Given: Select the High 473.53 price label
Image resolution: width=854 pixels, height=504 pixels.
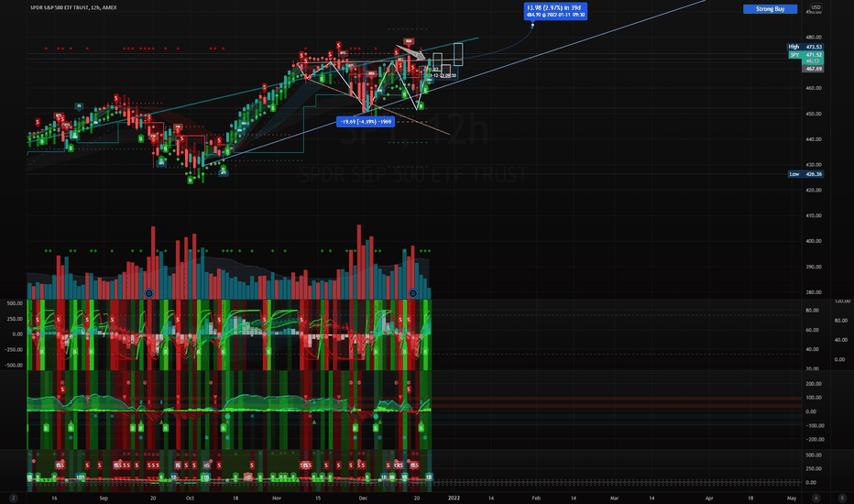Looking at the screenshot, I should pyautogui.click(x=805, y=47).
